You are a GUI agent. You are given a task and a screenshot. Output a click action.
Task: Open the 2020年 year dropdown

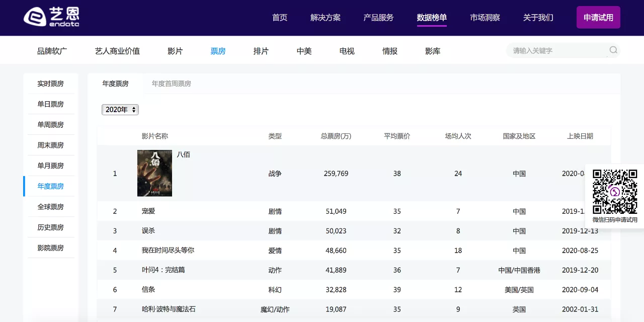pyautogui.click(x=120, y=110)
